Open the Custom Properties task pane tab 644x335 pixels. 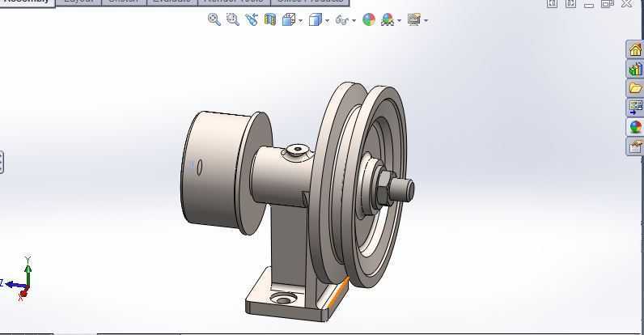pyautogui.click(x=635, y=146)
